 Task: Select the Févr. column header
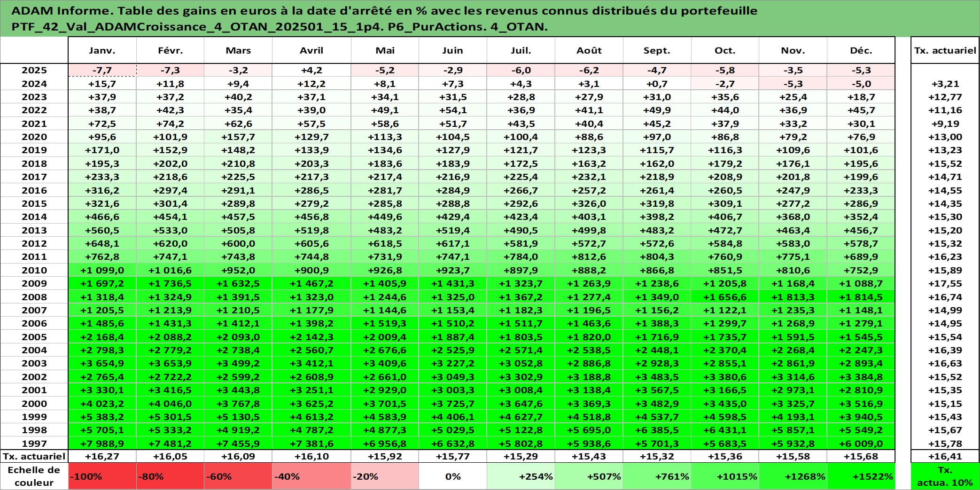170,50
